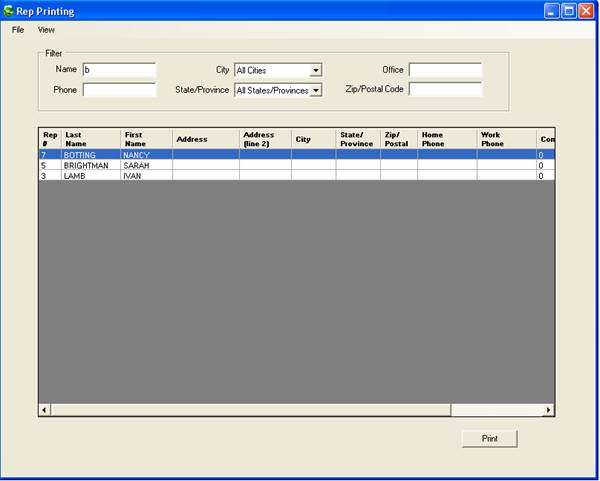Click the Name filter text field
This screenshot has width=600, height=481.
coord(119,70)
